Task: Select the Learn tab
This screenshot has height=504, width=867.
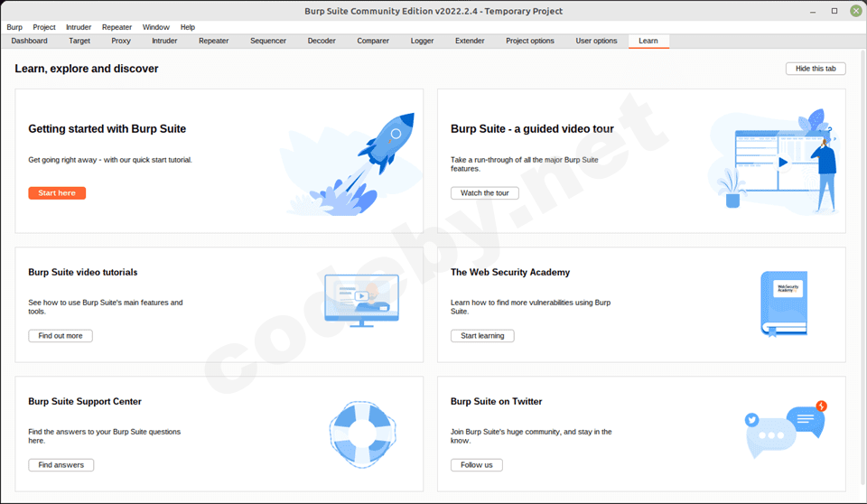Action: coord(648,41)
